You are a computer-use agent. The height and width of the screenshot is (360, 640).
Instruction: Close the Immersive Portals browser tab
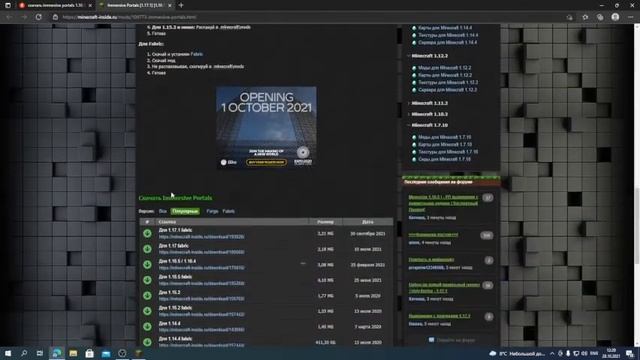(x=170, y=5)
